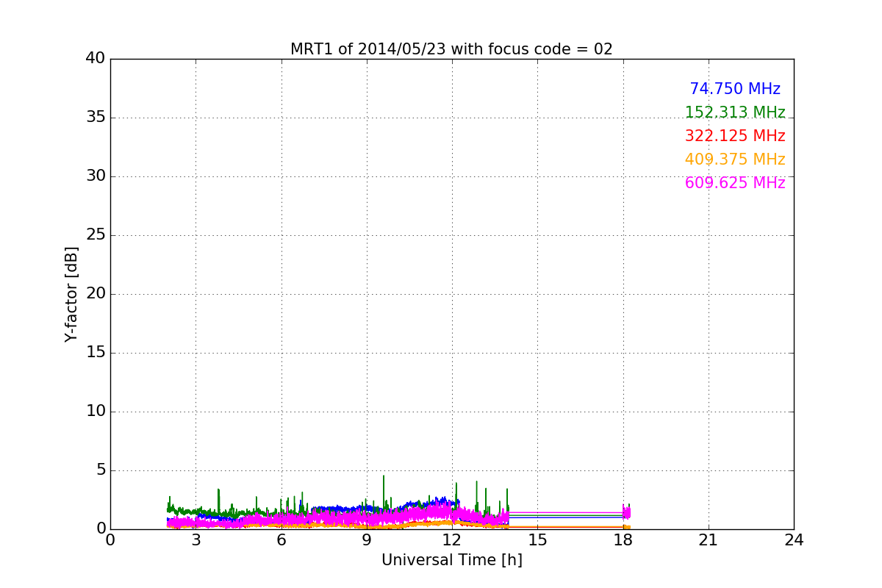The height and width of the screenshot is (588, 882).
Task: Click the x-axis tick label 6
Action: click(282, 540)
